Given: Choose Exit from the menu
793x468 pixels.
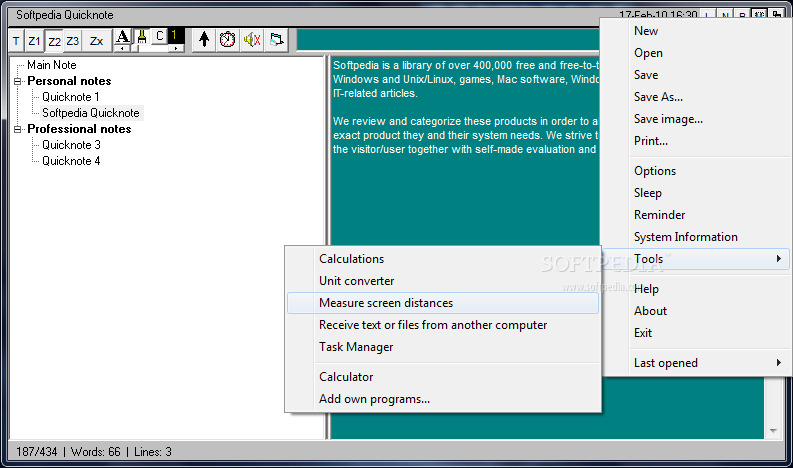Looking at the screenshot, I should (695, 333).
